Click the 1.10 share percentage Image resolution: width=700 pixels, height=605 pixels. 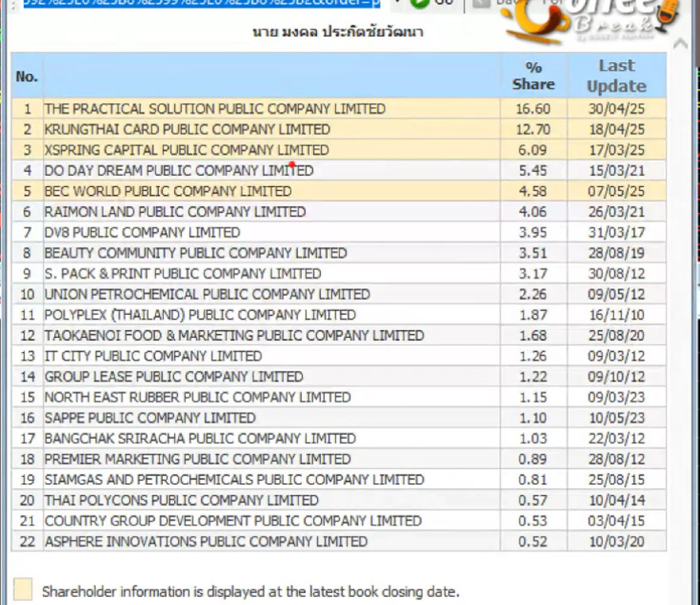tap(532, 418)
